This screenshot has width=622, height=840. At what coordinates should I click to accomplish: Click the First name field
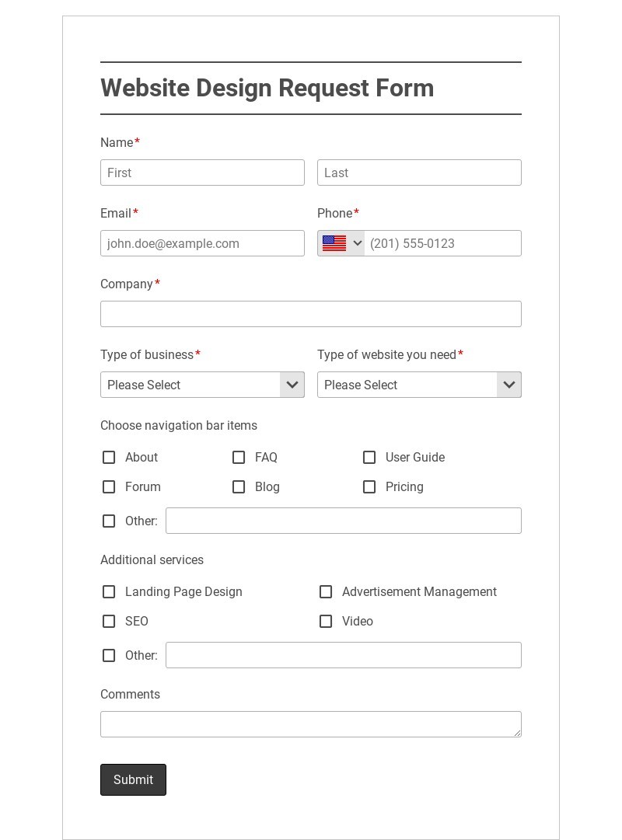click(202, 173)
